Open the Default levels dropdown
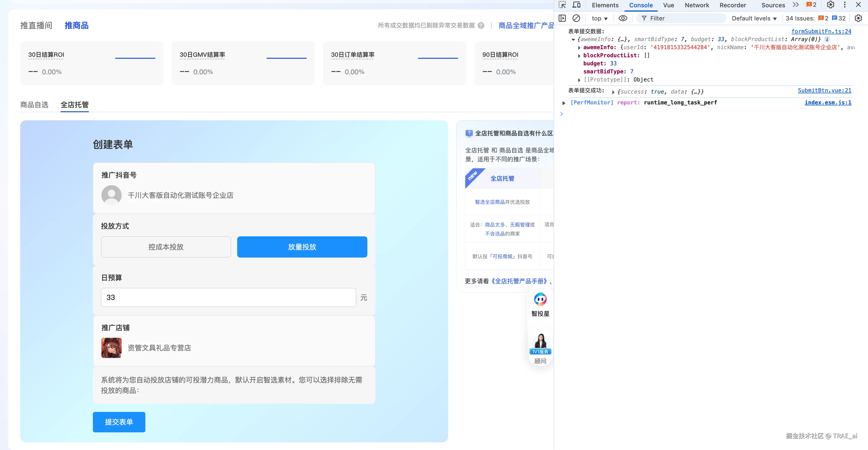The height and width of the screenshot is (450, 868). point(754,18)
